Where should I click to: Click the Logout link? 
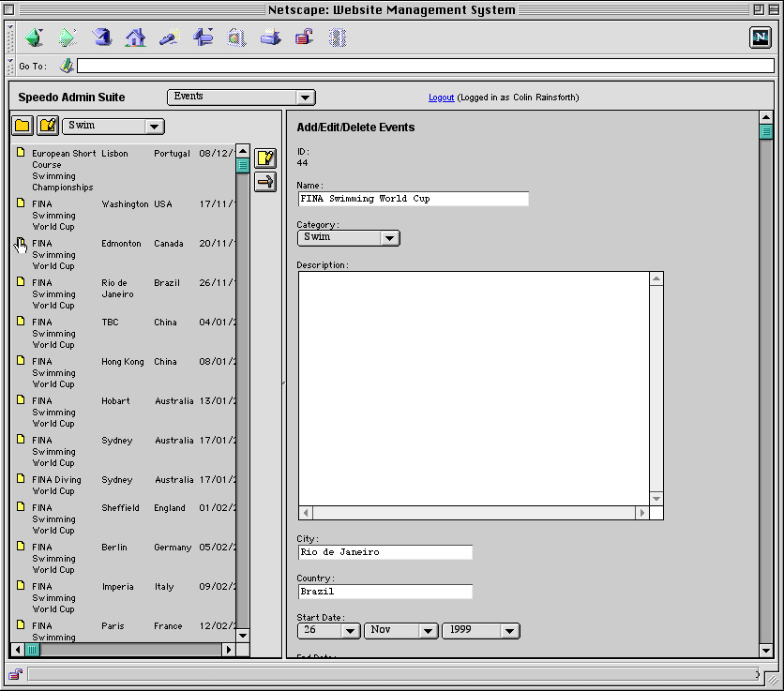click(441, 98)
